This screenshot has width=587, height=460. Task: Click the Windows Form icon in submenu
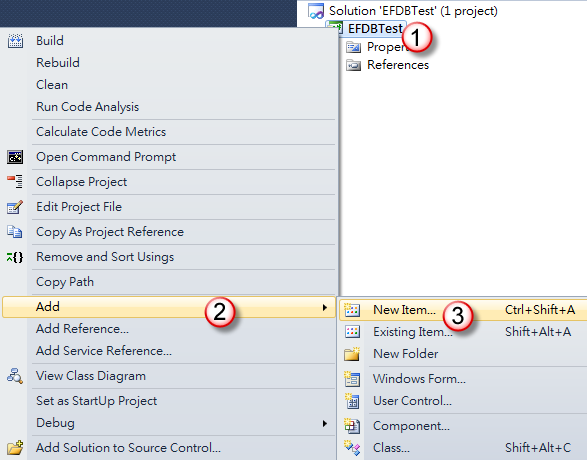(352, 379)
